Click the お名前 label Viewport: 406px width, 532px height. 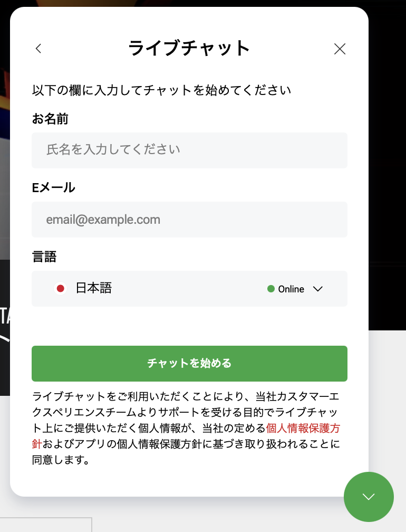pyautogui.click(x=50, y=119)
